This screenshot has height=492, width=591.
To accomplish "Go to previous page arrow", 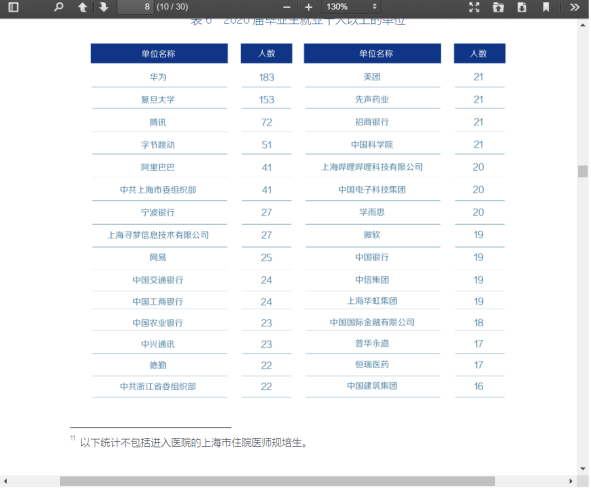I will pyautogui.click(x=82, y=7).
